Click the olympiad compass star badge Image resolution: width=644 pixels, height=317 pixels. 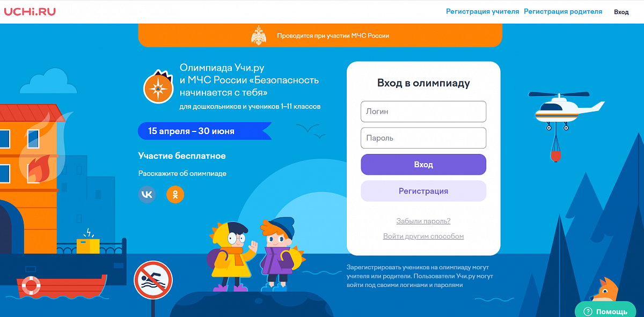[158, 87]
